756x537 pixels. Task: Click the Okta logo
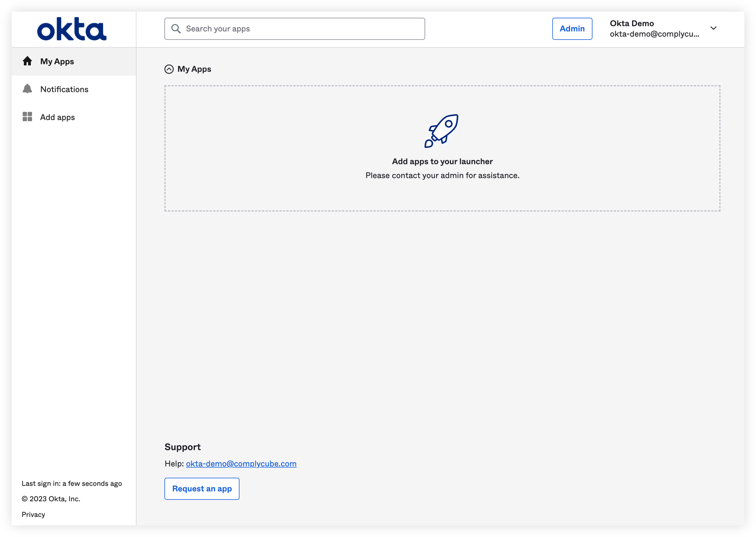[x=72, y=29]
